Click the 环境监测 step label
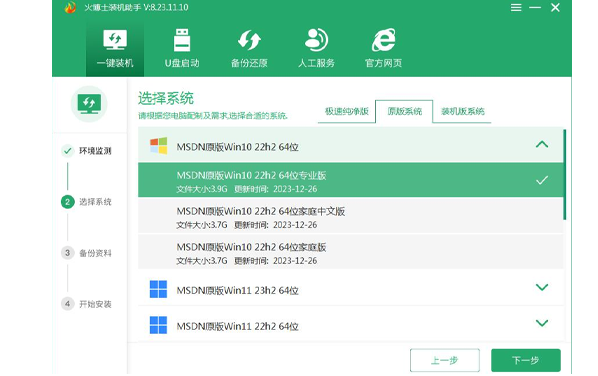This screenshot has width=598, height=376. [95, 151]
